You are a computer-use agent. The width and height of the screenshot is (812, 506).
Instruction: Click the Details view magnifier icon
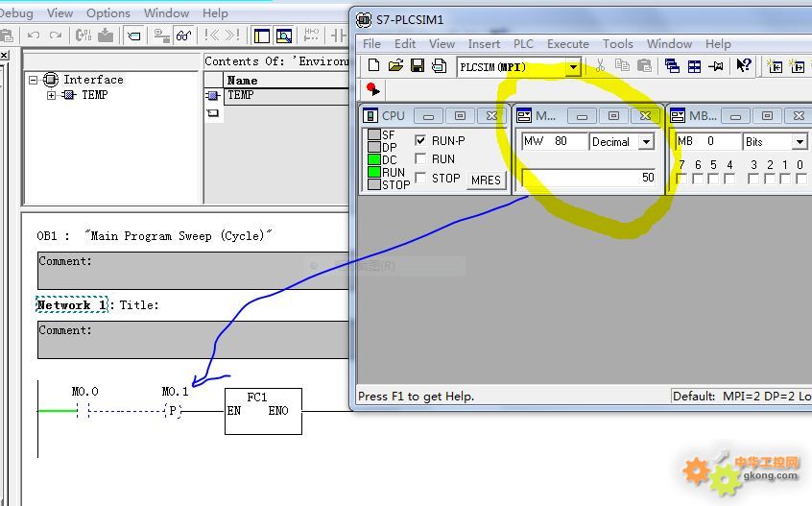click(284, 36)
